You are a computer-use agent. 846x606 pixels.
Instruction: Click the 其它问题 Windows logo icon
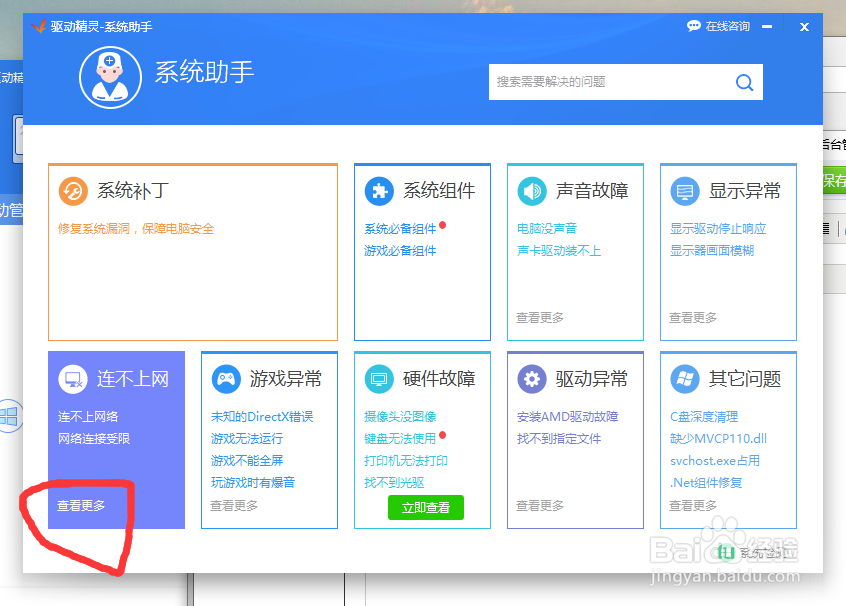click(x=684, y=379)
